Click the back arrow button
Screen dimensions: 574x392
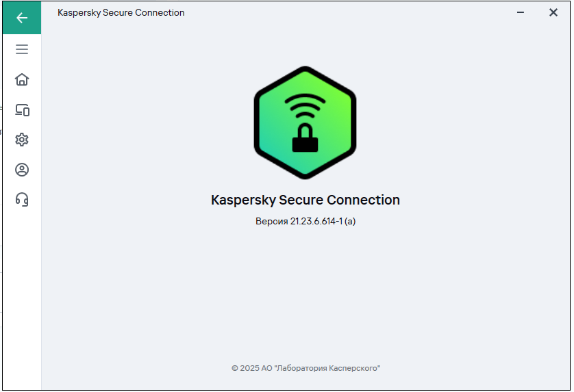pos(22,18)
